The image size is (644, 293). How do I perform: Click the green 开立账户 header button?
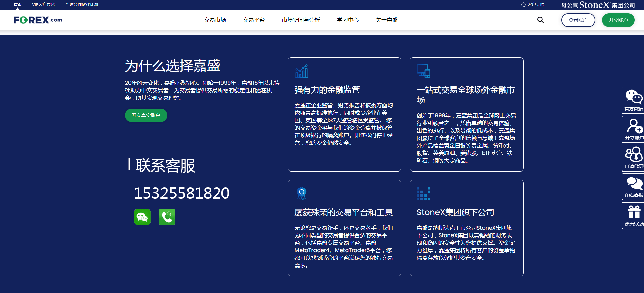(618, 20)
